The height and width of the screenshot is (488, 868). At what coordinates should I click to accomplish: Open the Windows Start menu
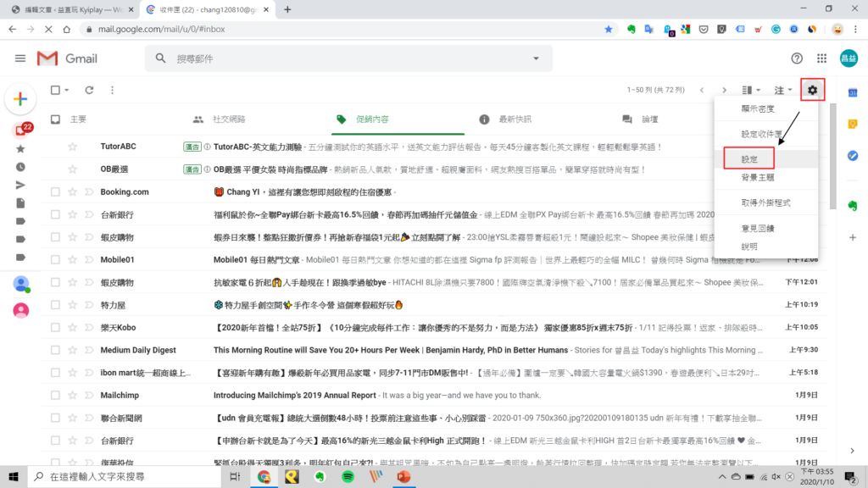coord(14,476)
